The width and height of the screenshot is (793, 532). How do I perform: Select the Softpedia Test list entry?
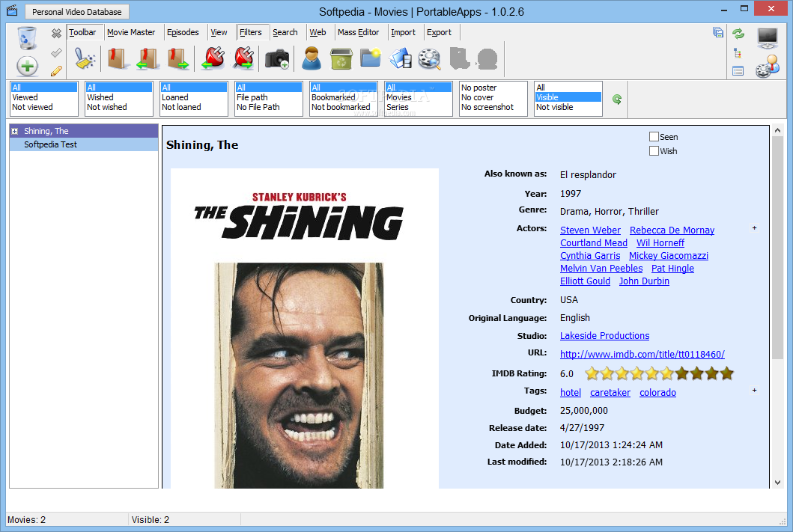pyautogui.click(x=84, y=144)
